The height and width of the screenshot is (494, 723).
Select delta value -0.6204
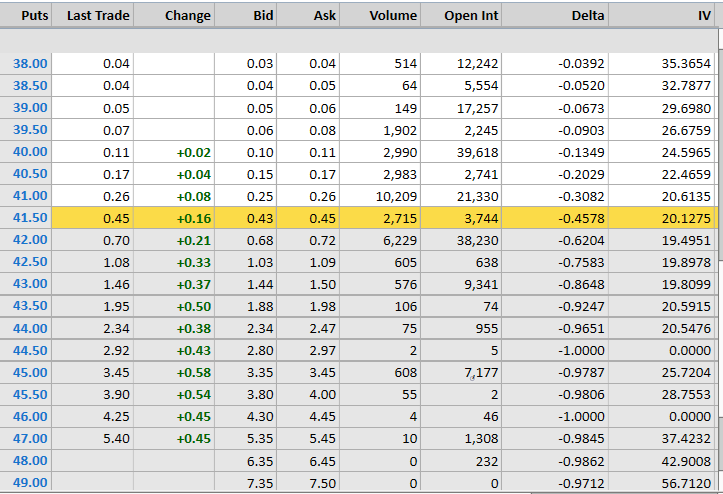tap(581, 240)
